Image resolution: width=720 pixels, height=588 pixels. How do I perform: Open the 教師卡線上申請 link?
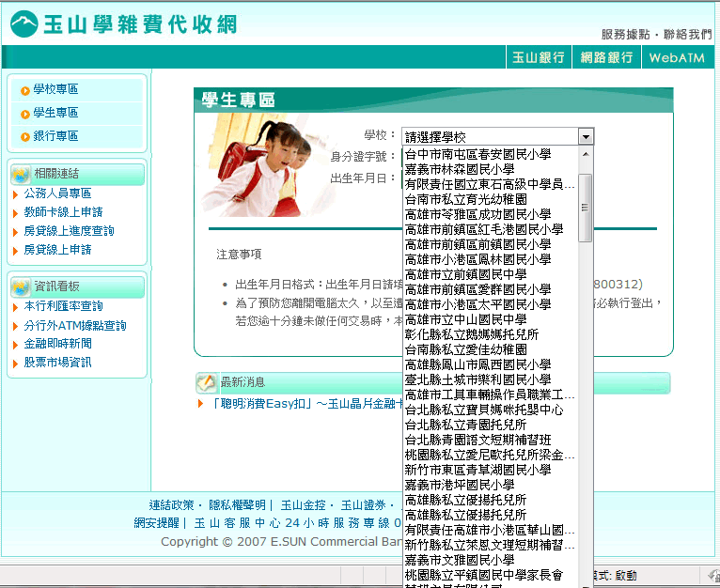[x=63, y=212]
